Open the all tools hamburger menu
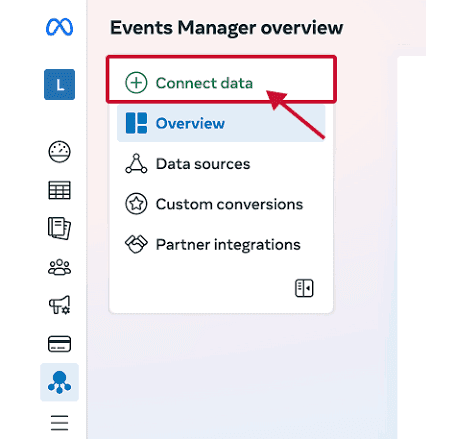Viewport: 455px width, 439px height. point(59,423)
